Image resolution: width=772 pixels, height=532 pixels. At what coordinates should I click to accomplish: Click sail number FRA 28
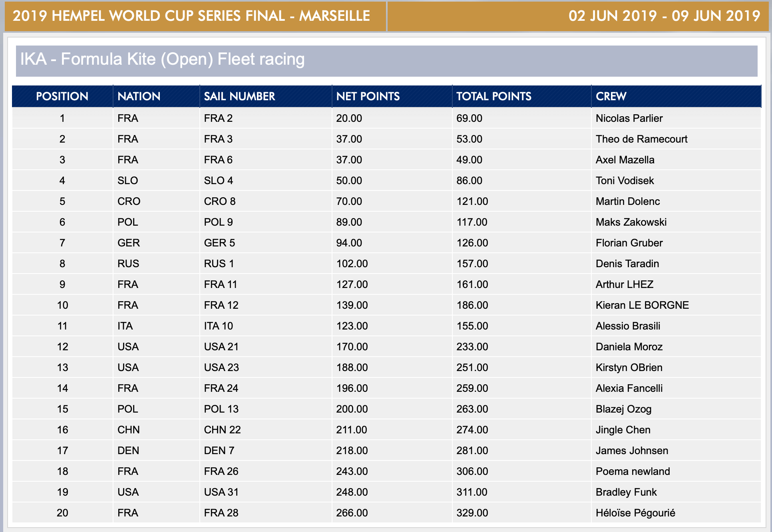pyautogui.click(x=221, y=513)
